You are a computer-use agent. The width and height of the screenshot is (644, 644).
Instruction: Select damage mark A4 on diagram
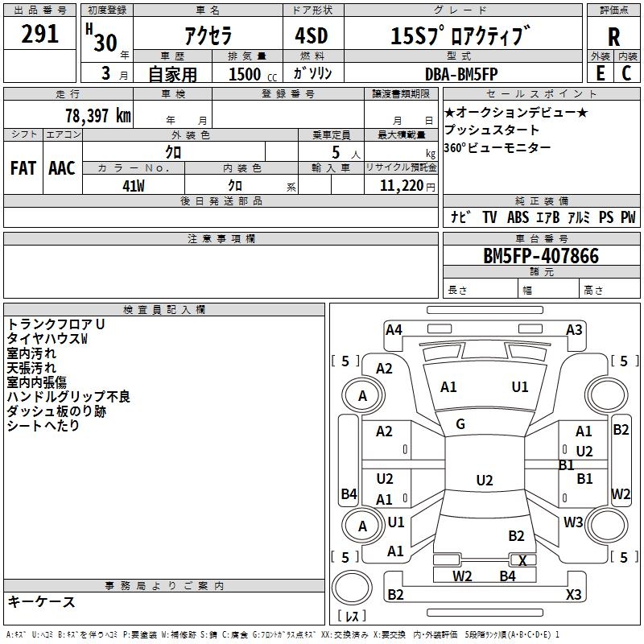(394, 330)
